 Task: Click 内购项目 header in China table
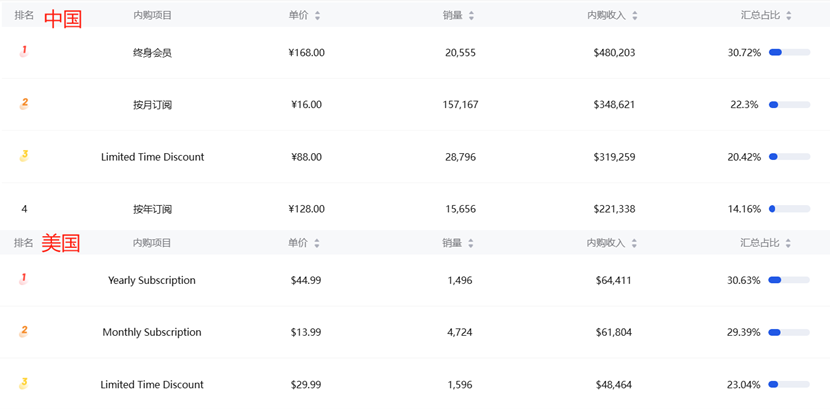point(152,16)
